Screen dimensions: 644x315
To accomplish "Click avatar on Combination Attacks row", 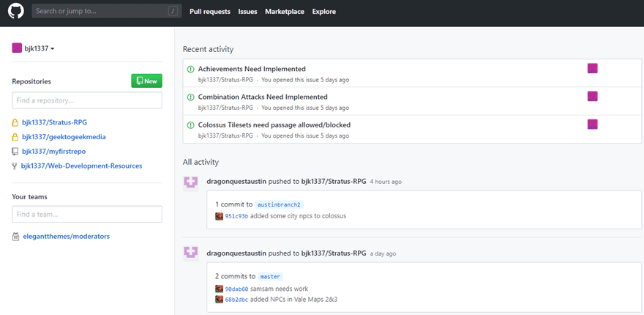I will click(x=592, y=96).
